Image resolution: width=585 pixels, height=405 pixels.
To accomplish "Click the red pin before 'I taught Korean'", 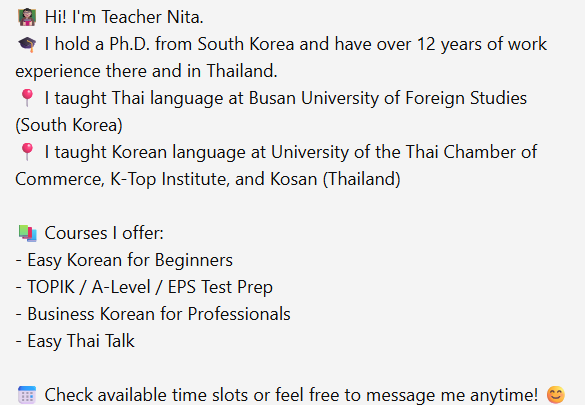I will 27,152.
